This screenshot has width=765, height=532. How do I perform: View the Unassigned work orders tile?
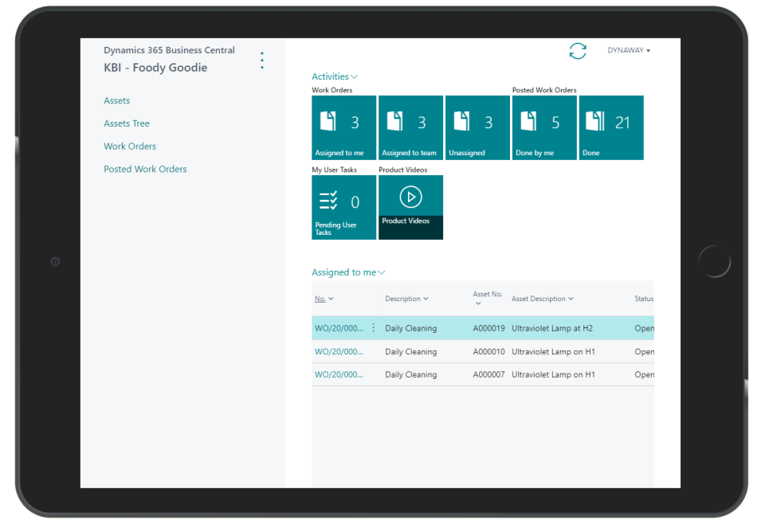coord(477,127)
